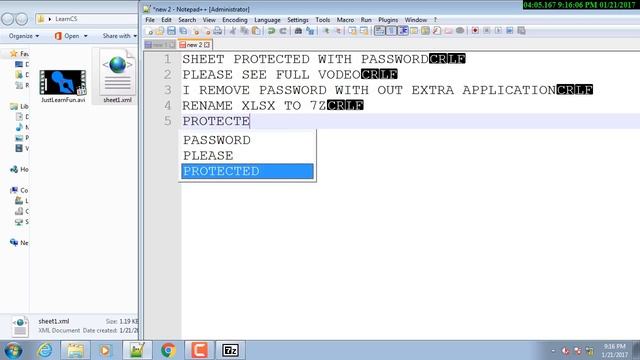The image size is (640, 360).
Task: Click line 4 text RENAME XLSX TO 7Z
Action: 254,106
